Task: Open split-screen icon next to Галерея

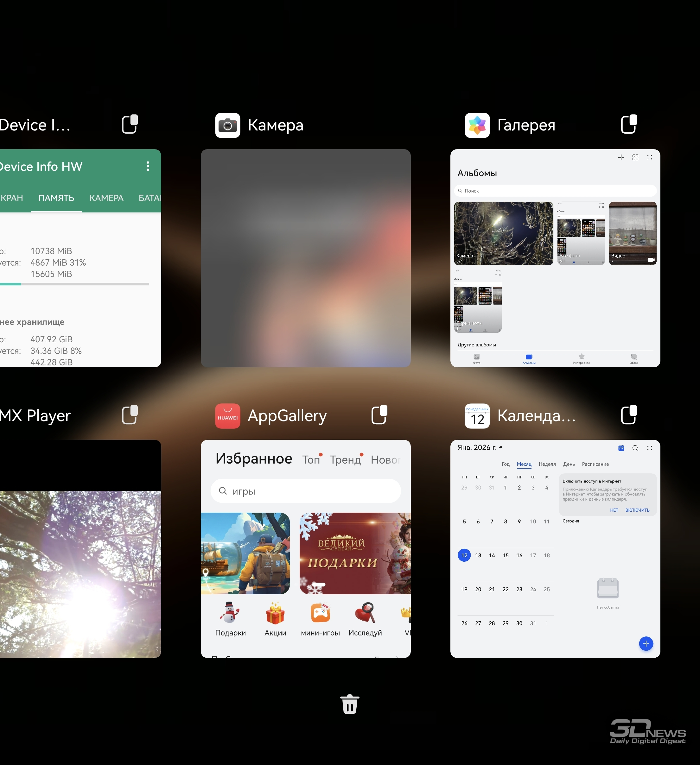Action: coord(629,124)
